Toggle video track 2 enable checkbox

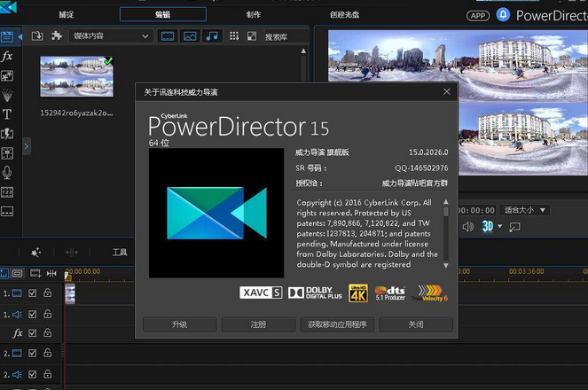tap(33, 353)
